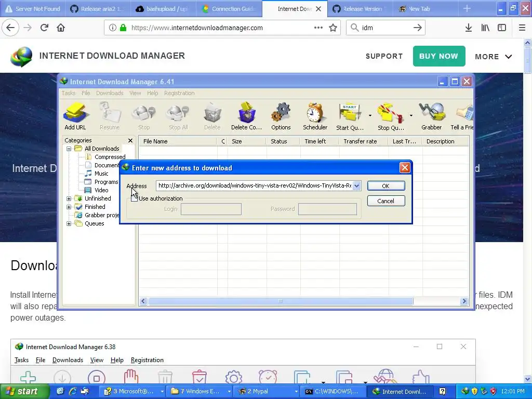Open a new browser tab with plus
Viewport: 532px width, 399px height.
click(x=467, y=9)
